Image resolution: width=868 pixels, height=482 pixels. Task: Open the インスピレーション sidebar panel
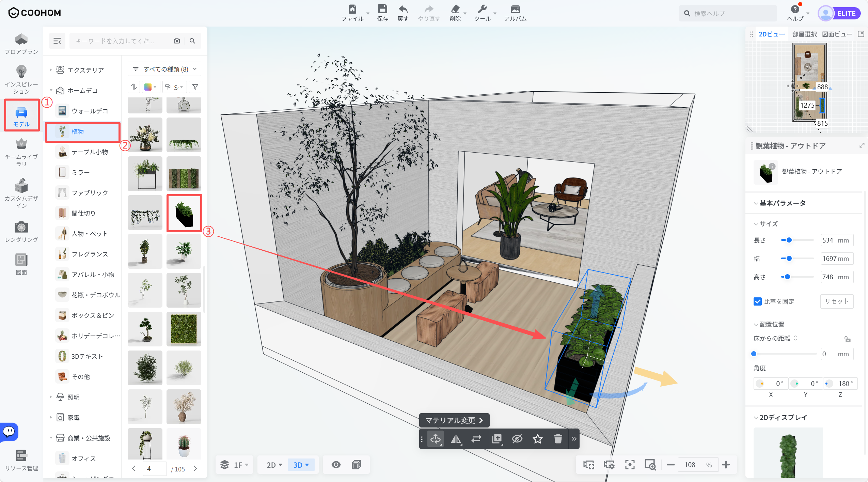click(x=21, y=80)
